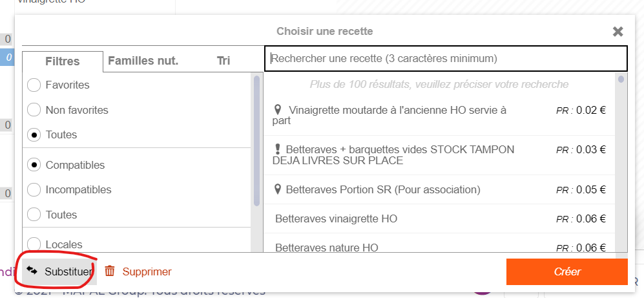
Task: Click the trash icon beside Supprimer
Action: (110, 271)
